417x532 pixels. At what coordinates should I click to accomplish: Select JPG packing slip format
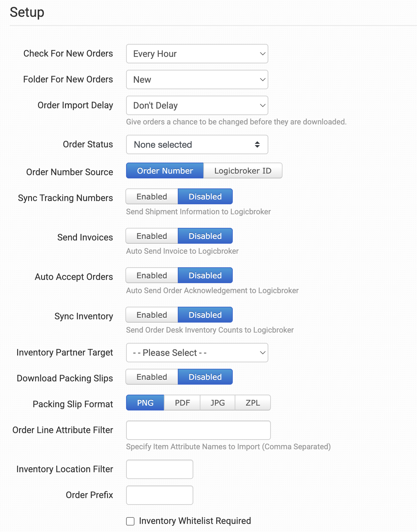[x=218, y=403]
